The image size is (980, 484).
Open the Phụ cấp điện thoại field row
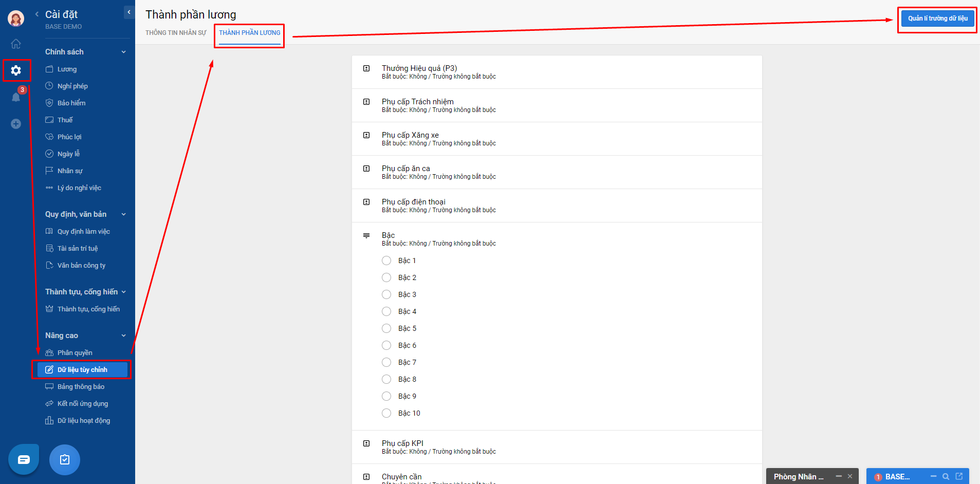click(557, 206)
